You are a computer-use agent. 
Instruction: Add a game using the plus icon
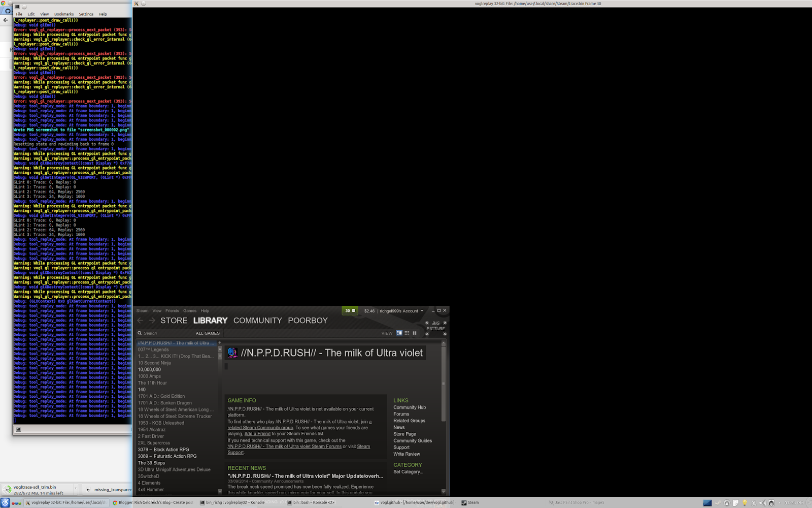point(220,343)
